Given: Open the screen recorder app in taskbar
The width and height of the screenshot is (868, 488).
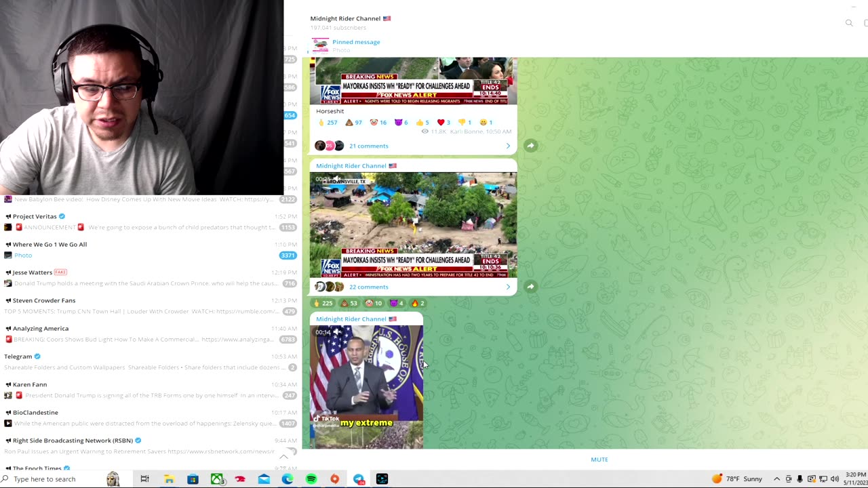Looking at the screenshot, I should tap(382, 479).
